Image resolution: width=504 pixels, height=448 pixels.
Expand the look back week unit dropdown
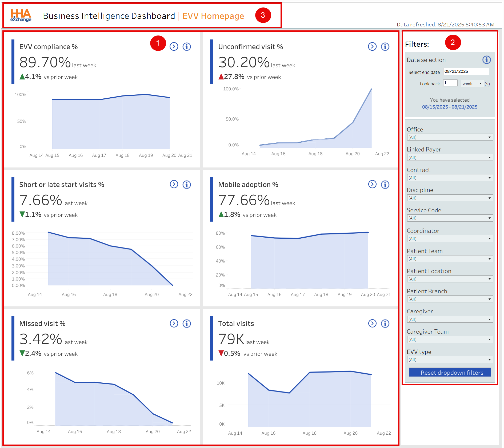pyautogui.click(x=472, y=83)
